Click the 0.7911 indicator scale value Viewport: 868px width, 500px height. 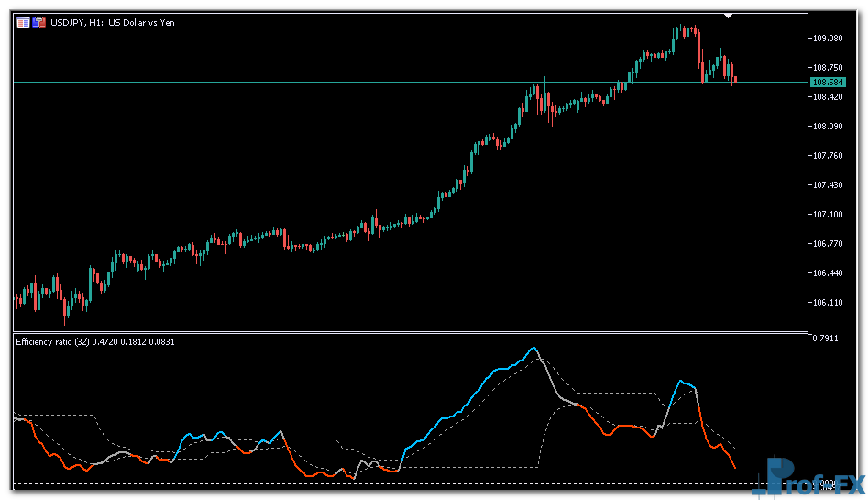[825, 339]
